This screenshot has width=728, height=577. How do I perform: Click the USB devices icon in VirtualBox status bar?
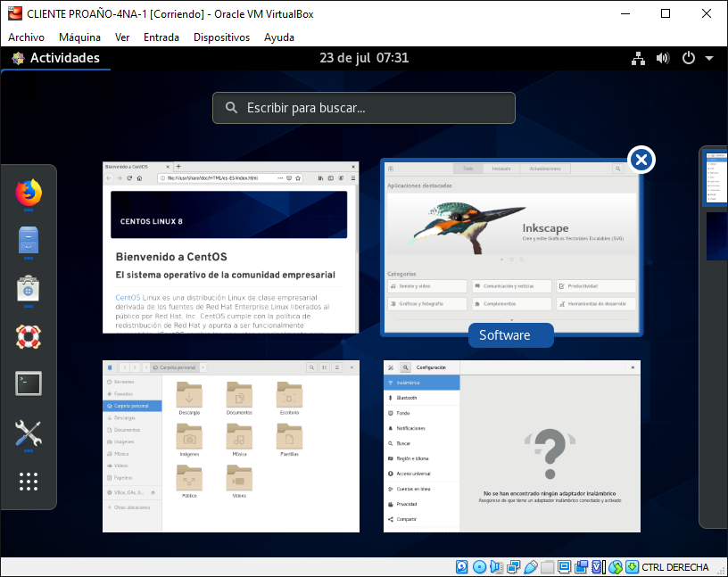coord(530,567)
